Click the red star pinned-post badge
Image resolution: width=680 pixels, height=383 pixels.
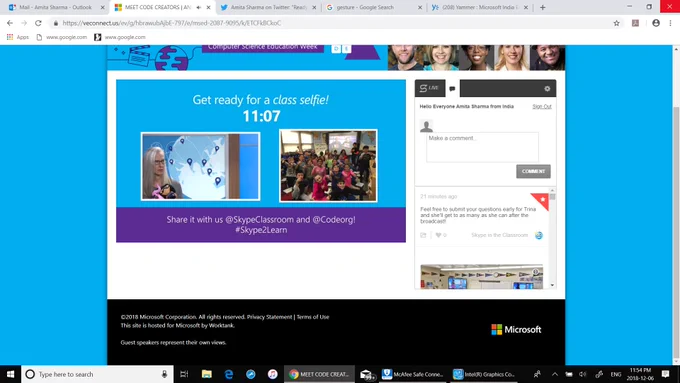click(x=541, y=200)
